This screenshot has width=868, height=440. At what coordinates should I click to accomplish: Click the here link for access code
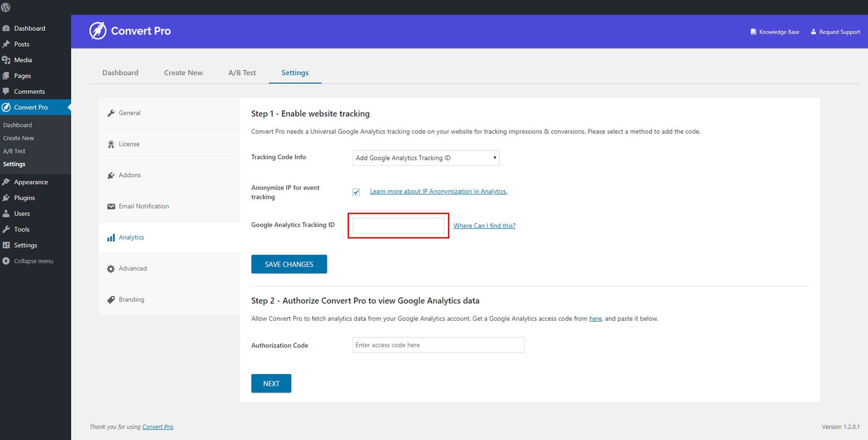[595, 318]
